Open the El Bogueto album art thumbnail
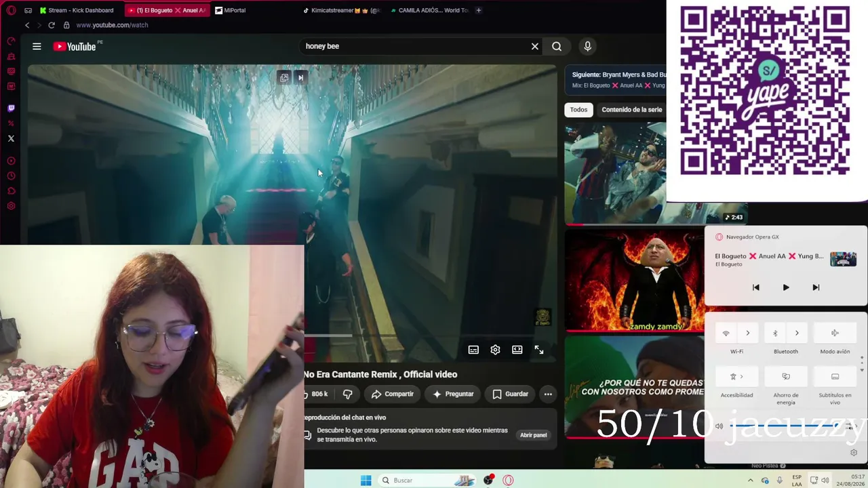The height and width of the screenshot is (488, 868). tap(843, 259)
